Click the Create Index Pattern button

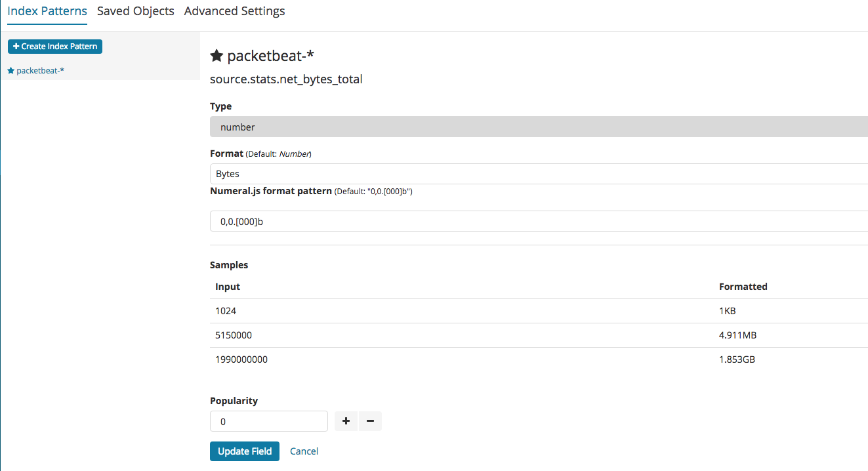coord(55,47)
